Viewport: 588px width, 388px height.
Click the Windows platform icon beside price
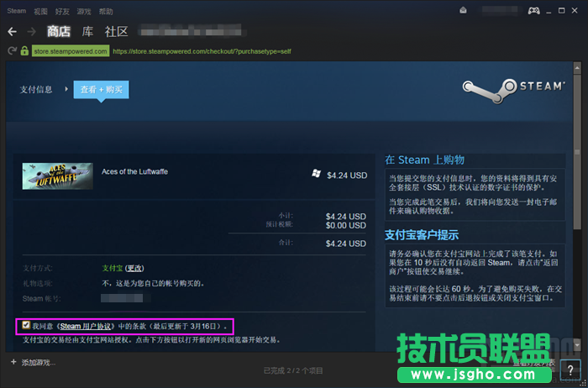point(316,174)
